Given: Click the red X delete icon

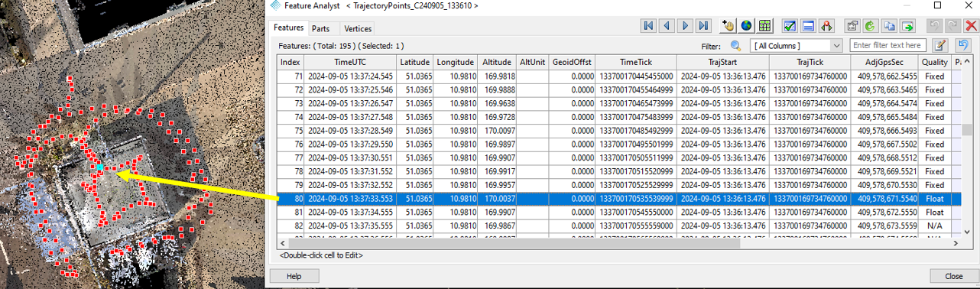Looking at the screenshot, I should coord(971,26).
